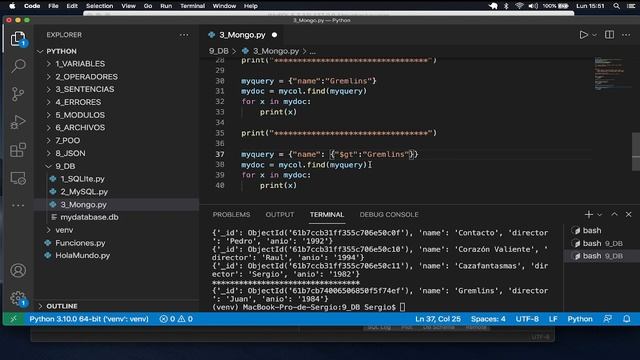
Task: Change file encoding UTF-8
Action: (527, 319)
